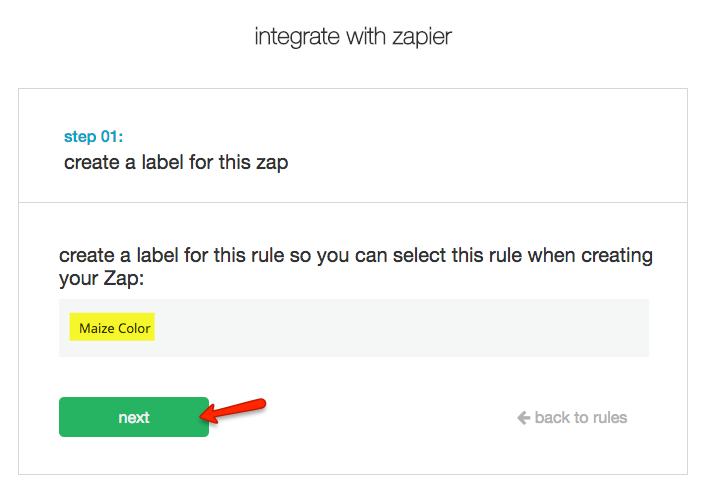Click the green next button
Viewport: 706px width, 494px height.
click(x=133, y=417)
